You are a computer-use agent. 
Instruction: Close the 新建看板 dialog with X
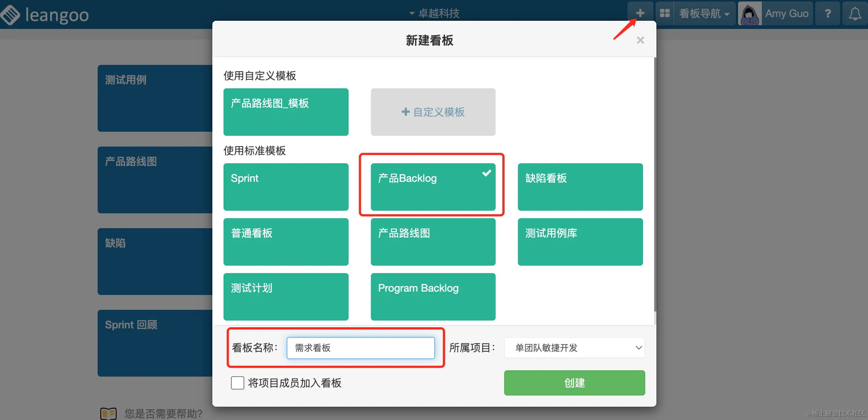click(640, 40)
